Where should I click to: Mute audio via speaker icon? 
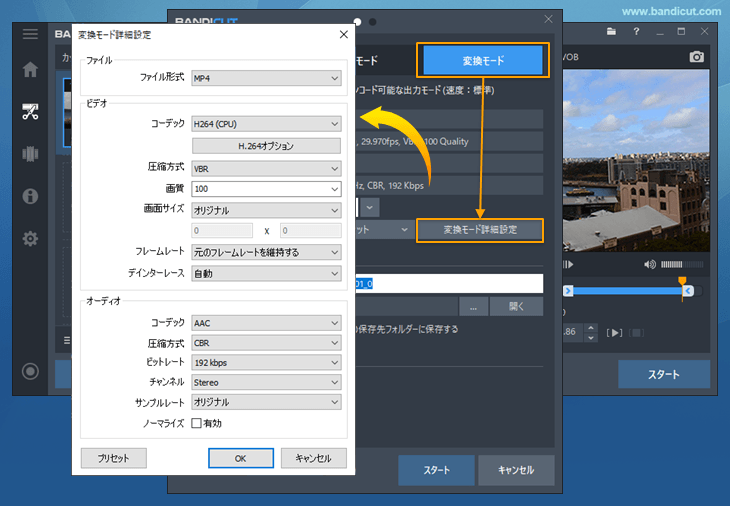[649, 264]
